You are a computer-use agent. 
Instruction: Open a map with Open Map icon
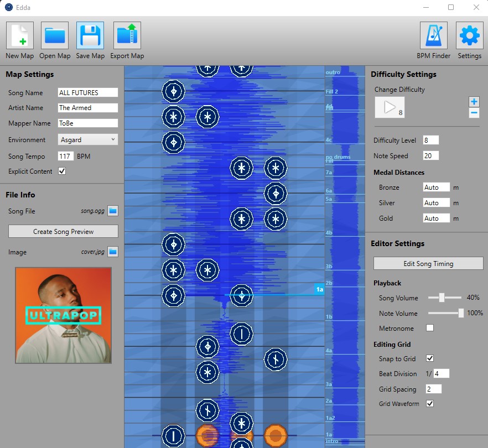click(x=55, y=35)
